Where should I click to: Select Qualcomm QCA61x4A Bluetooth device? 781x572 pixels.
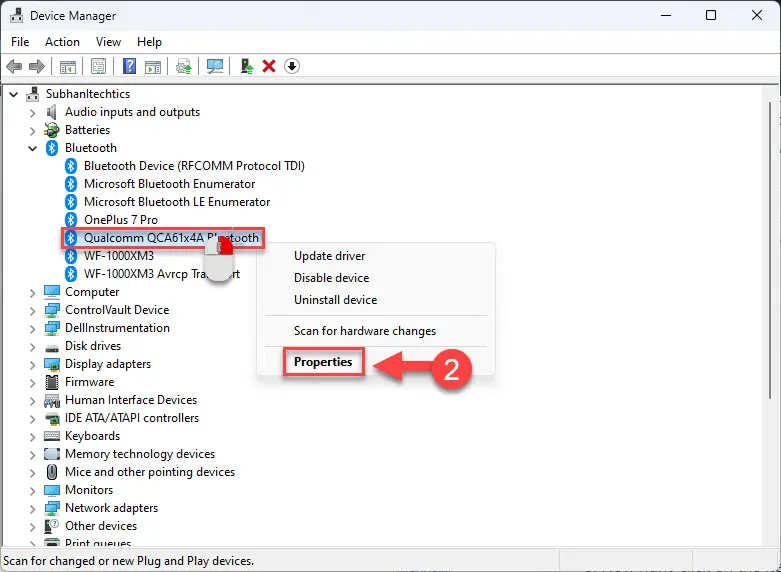pos(171,238)
